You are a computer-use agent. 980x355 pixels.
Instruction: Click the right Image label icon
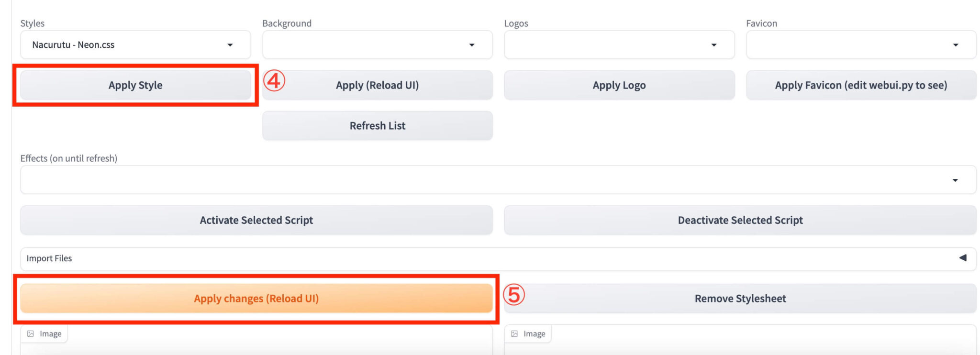pos(514,334)
